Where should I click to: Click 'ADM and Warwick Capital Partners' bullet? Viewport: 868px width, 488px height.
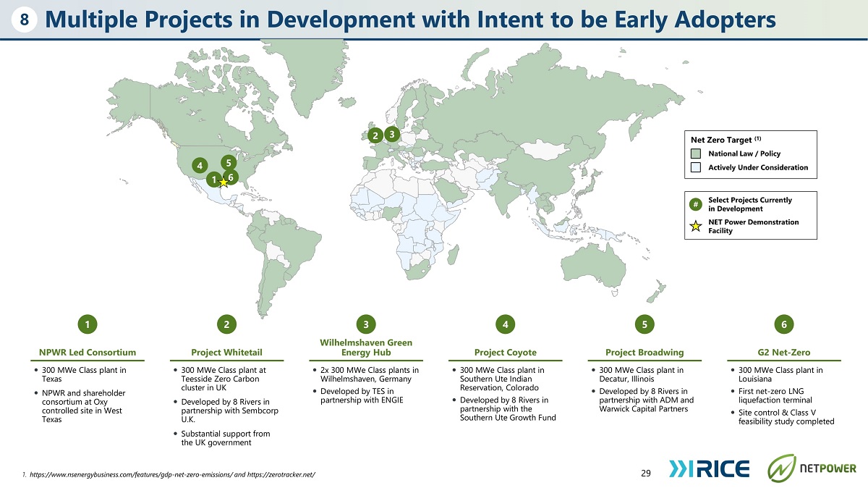(x=647, y=400)
